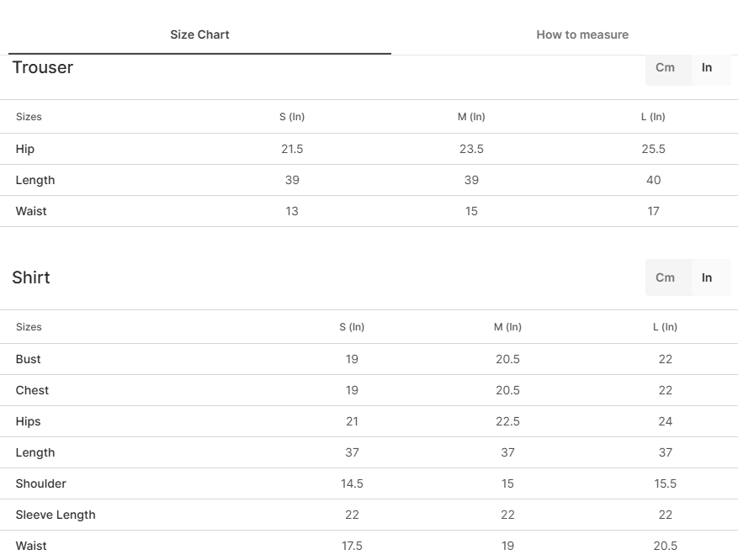Click the Trouser Hip row label
This screenshot has height=560, width=738.
tap(25, 149)
